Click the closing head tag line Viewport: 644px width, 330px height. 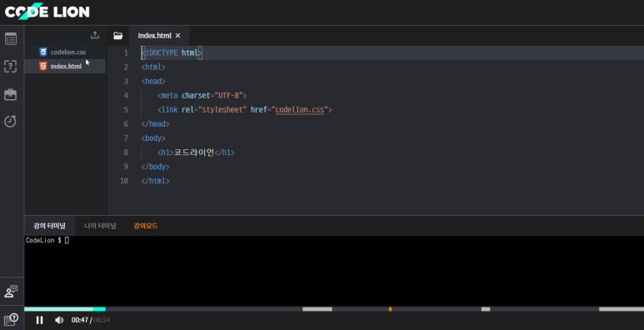[x=155, y=123]
